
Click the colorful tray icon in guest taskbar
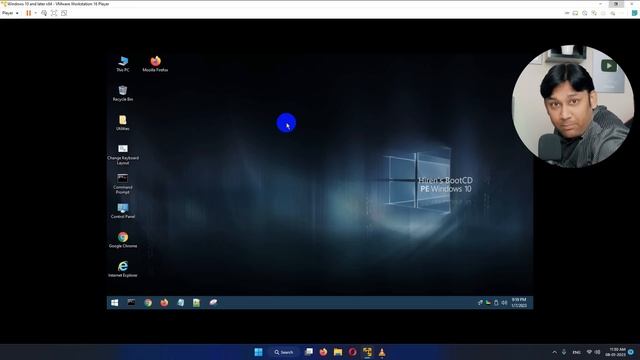(x=488, y=302)
